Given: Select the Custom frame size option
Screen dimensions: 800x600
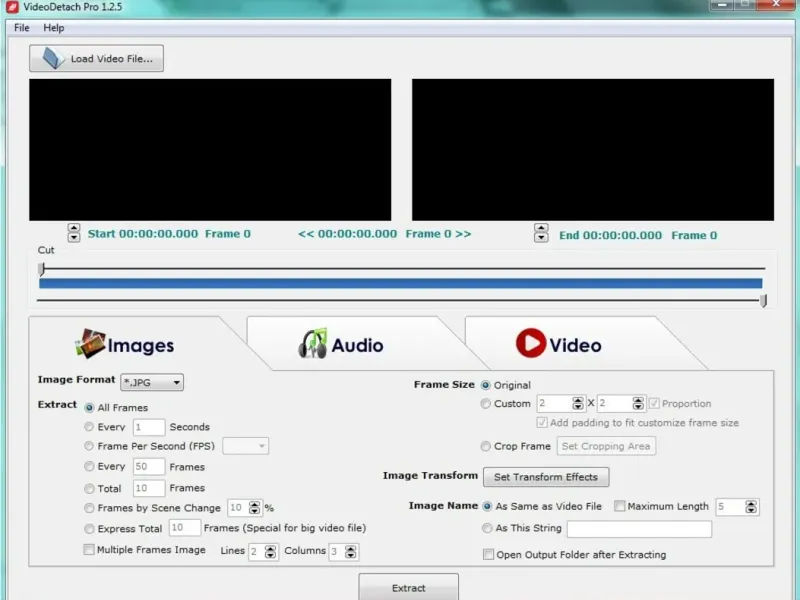Looking at the screenshot, I should tap(486, 404).
